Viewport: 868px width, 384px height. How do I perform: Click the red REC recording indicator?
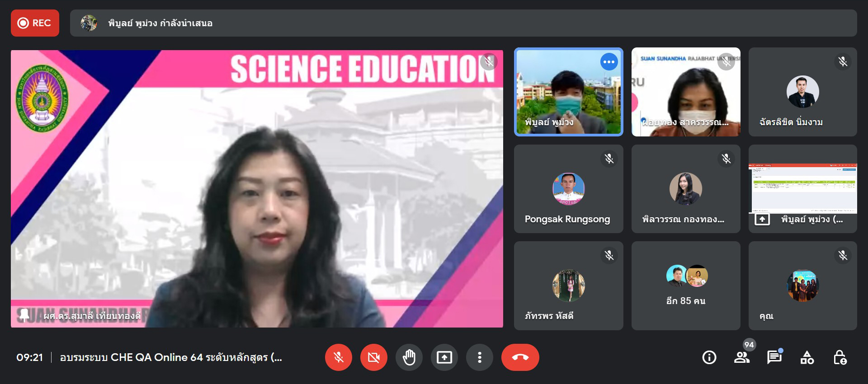[35, 23]
